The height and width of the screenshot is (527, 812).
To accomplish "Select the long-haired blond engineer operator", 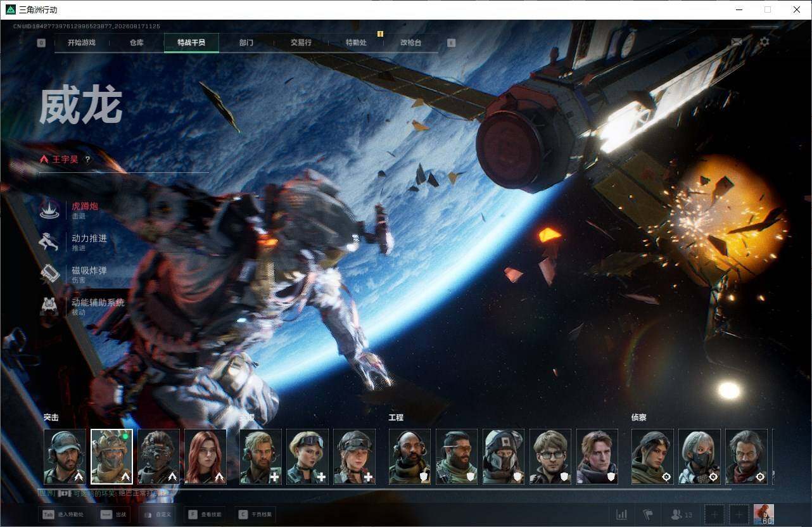I will click(597, 457).
